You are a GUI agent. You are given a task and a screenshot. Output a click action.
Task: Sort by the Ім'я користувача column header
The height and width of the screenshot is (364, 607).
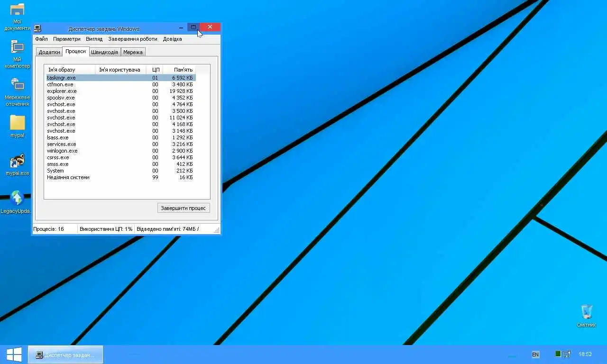pos(121,70)
